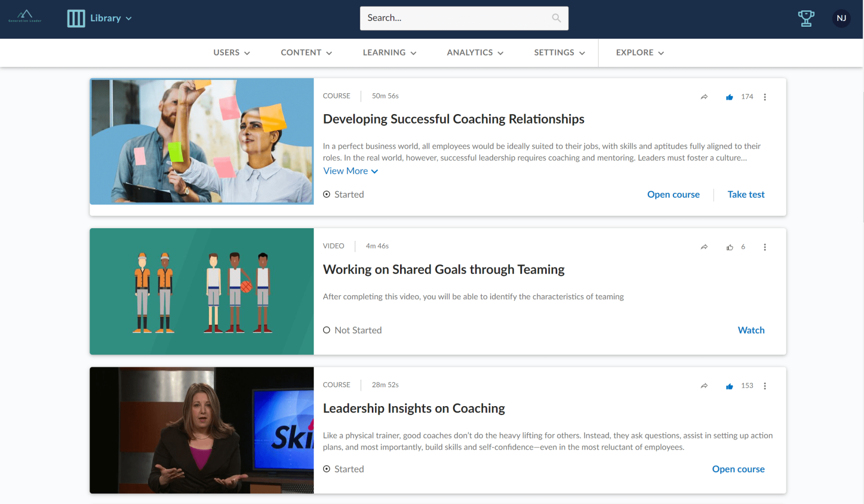Expand the Library dropdown
864x504 pixels.
pos(99,18)
